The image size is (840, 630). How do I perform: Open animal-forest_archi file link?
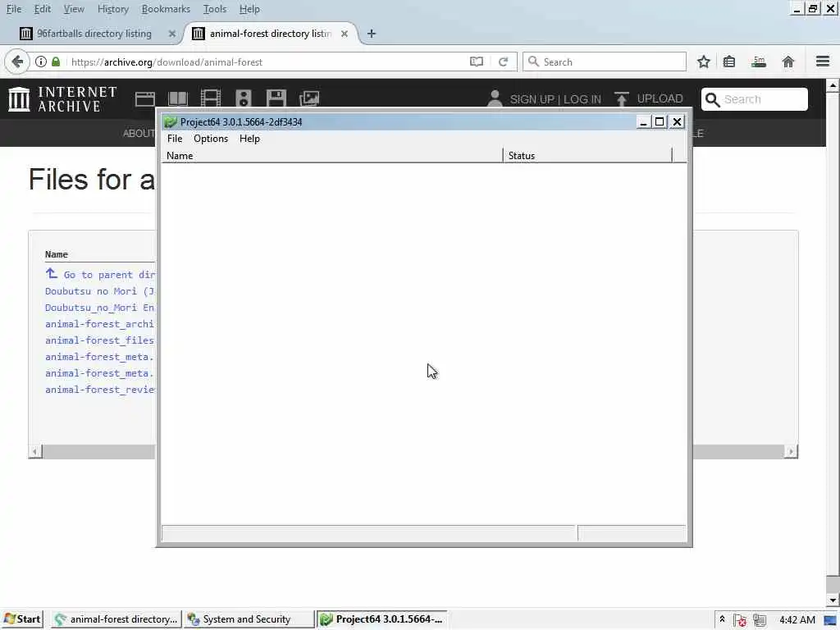click(100, 324)
